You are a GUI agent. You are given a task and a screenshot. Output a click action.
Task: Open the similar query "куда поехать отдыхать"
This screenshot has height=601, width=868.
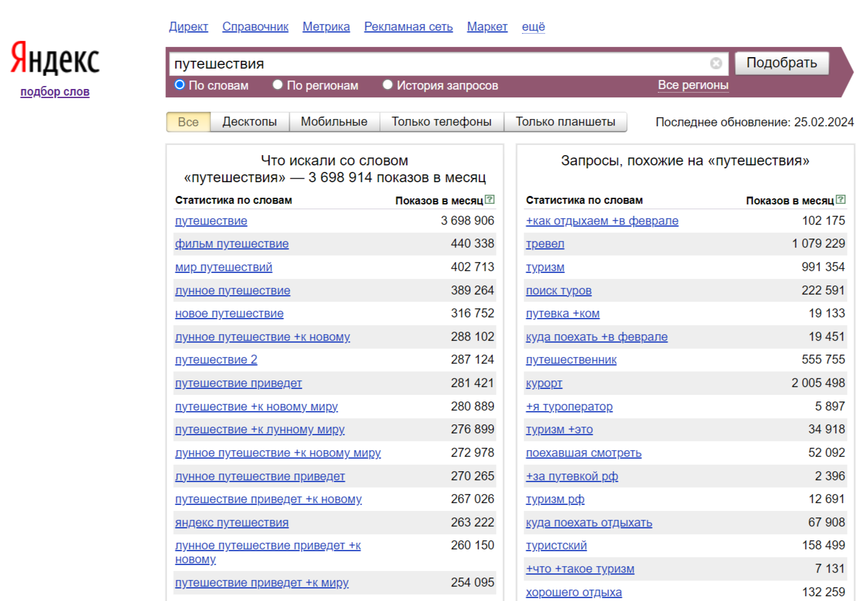589,523
